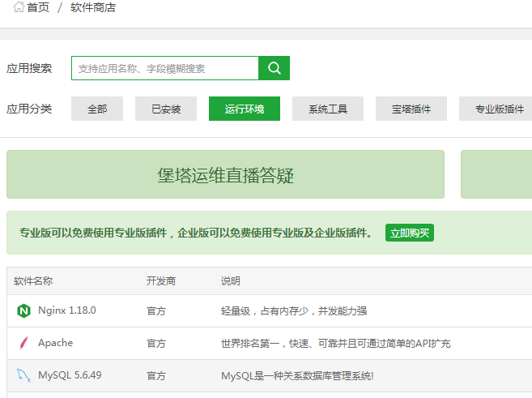
Task: Click the 说明 column header
Action: pos(231,280)
